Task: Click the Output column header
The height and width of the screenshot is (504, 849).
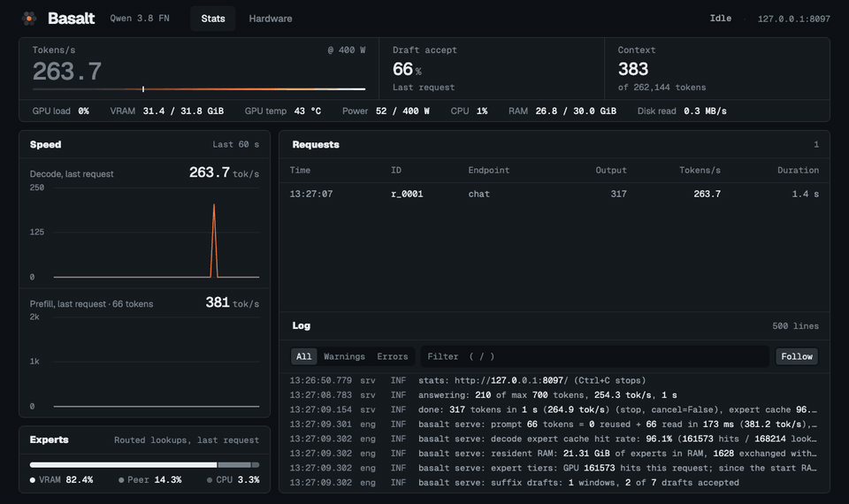Action: point(611,170)
